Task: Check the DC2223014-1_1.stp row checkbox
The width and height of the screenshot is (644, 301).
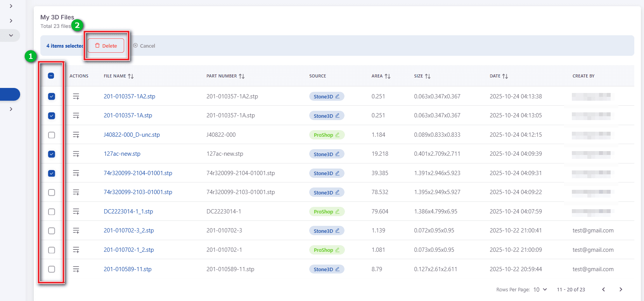Action: click(52, 212)
